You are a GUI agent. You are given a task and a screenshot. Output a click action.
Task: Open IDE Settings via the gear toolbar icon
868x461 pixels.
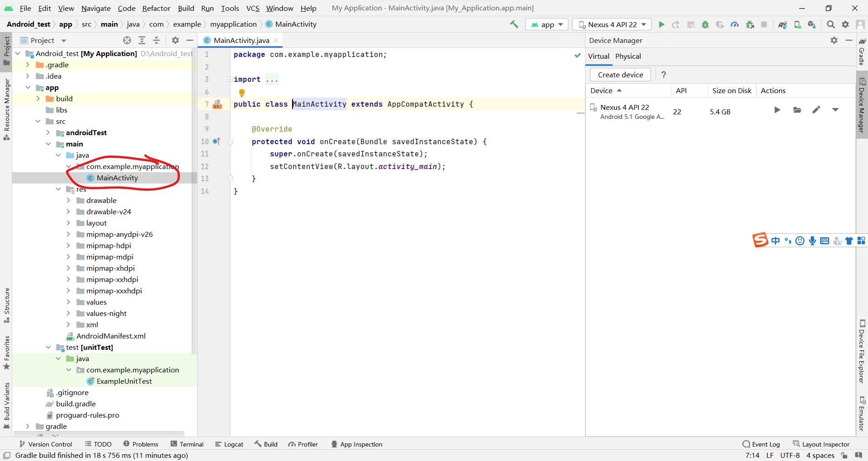845,24
